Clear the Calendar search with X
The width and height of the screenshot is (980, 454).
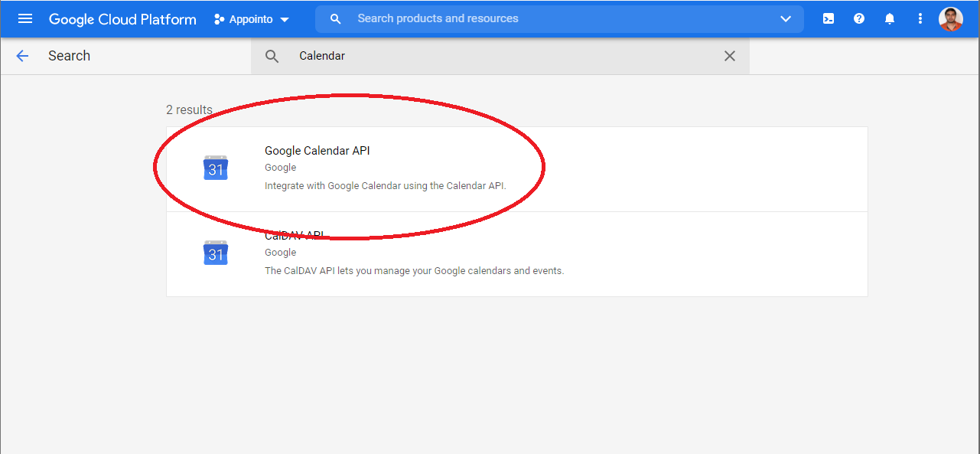[730, 56]
